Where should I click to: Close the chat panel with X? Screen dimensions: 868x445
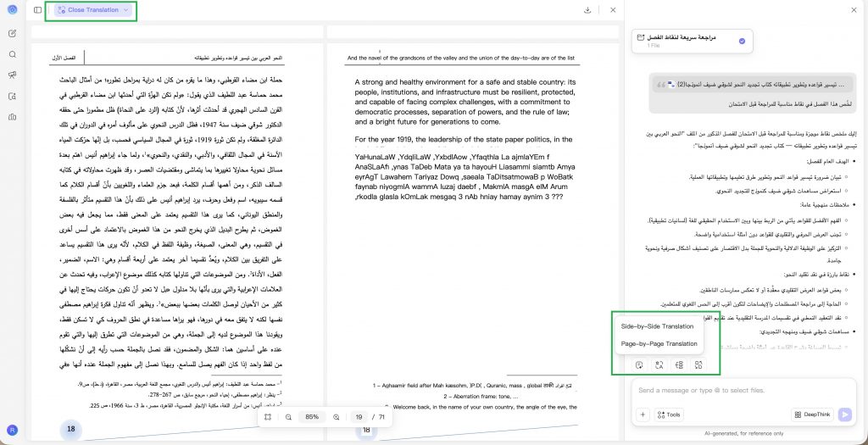coord(853,10)
